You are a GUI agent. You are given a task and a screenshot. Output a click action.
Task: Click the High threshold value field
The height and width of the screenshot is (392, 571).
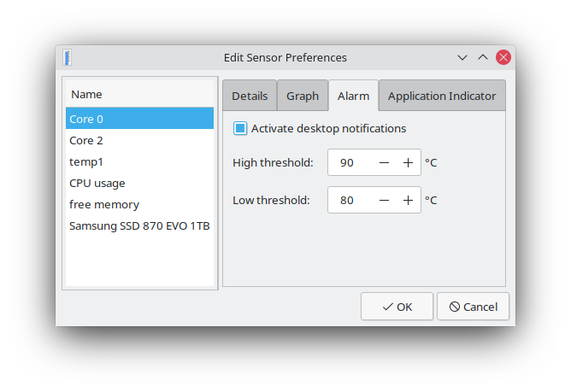tap(350, 162)
